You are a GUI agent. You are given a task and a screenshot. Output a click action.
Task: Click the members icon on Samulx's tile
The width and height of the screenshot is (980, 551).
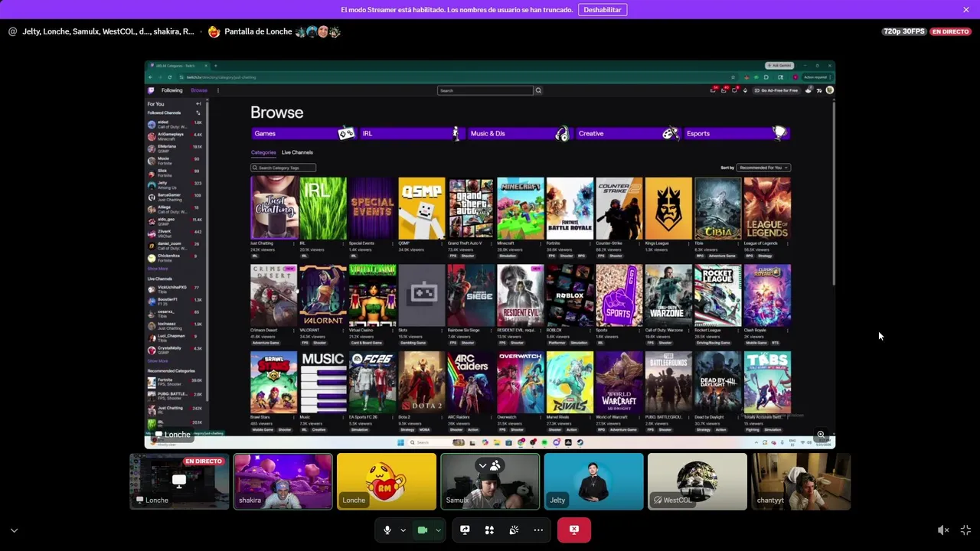(495, 465)
